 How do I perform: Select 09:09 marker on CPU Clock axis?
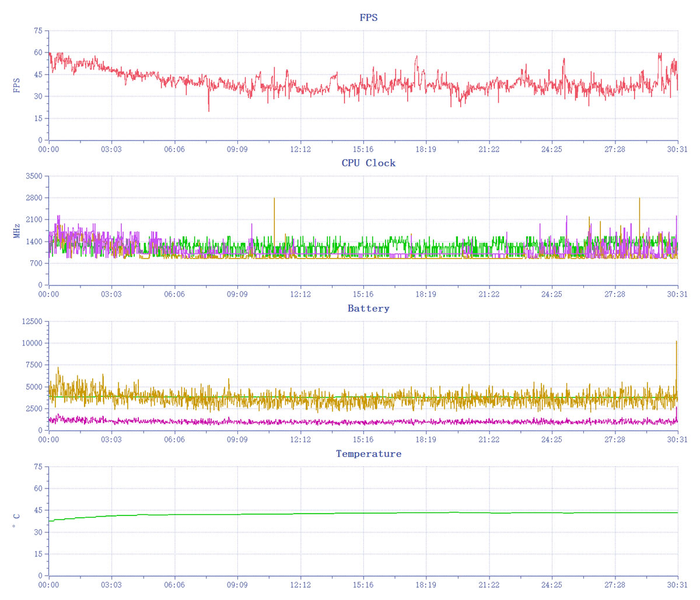click(237, 295)
